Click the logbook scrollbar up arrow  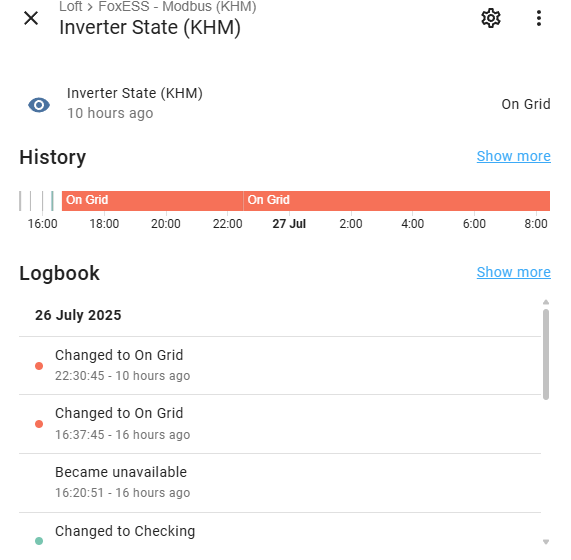[x=546, y=302]
